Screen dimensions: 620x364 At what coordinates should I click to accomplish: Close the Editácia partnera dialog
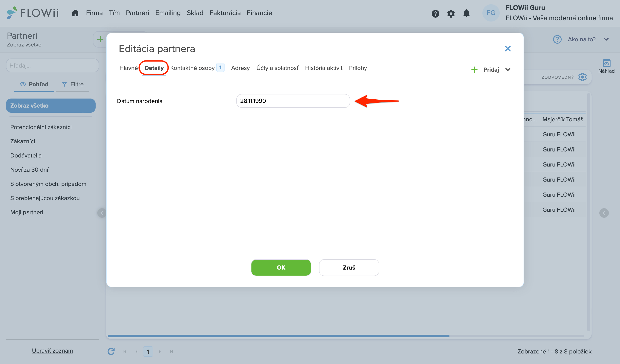[508, 48]
